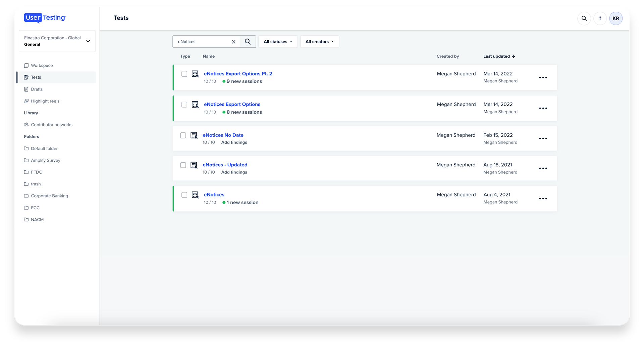Open the Corporate Banking folder
This screenshot has width=644, height=348.
pos(49,196)
